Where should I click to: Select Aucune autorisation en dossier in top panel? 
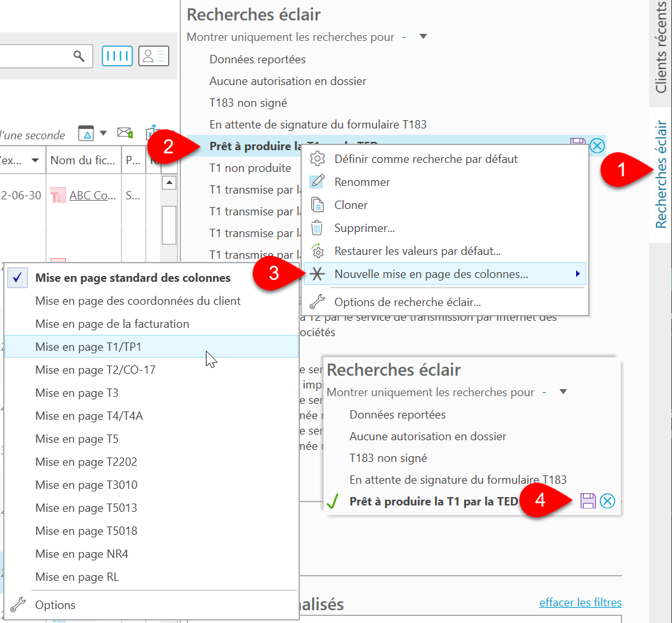pyautogui.click(x=288, y=81)
